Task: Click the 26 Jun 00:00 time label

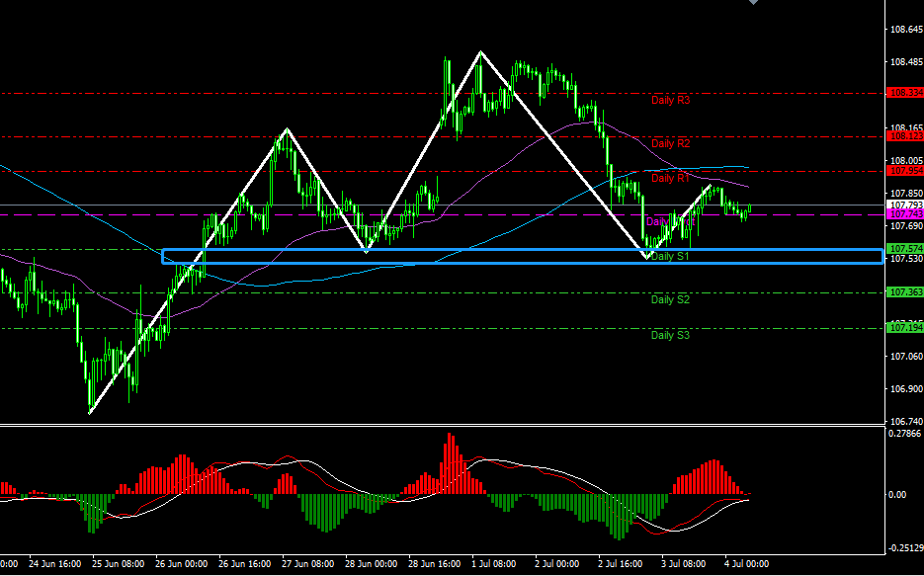Action: click(180, 563)
